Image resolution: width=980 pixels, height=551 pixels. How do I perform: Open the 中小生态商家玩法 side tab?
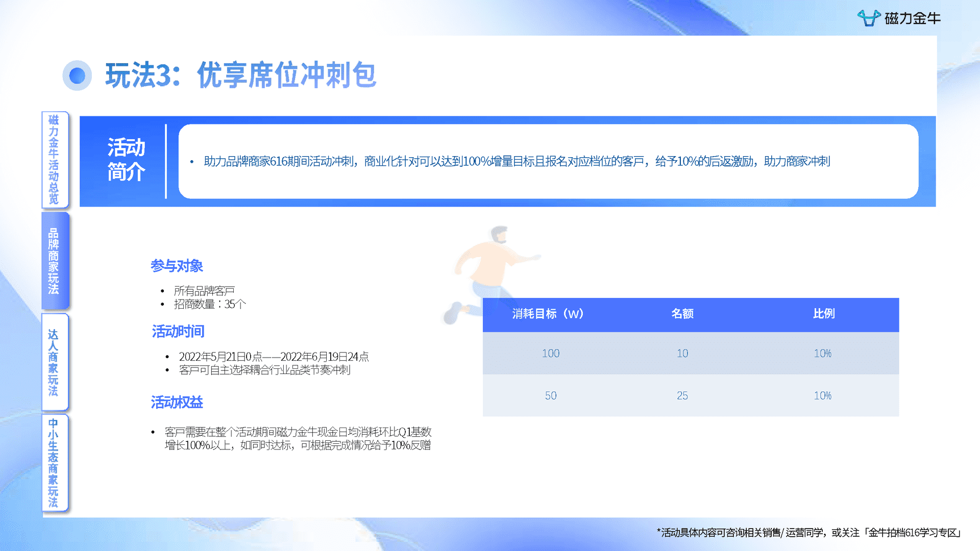point(55,463)
